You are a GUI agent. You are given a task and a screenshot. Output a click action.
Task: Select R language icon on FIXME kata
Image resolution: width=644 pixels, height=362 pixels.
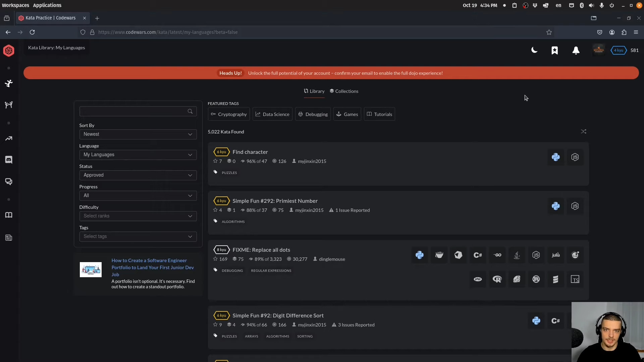[497, 279]
